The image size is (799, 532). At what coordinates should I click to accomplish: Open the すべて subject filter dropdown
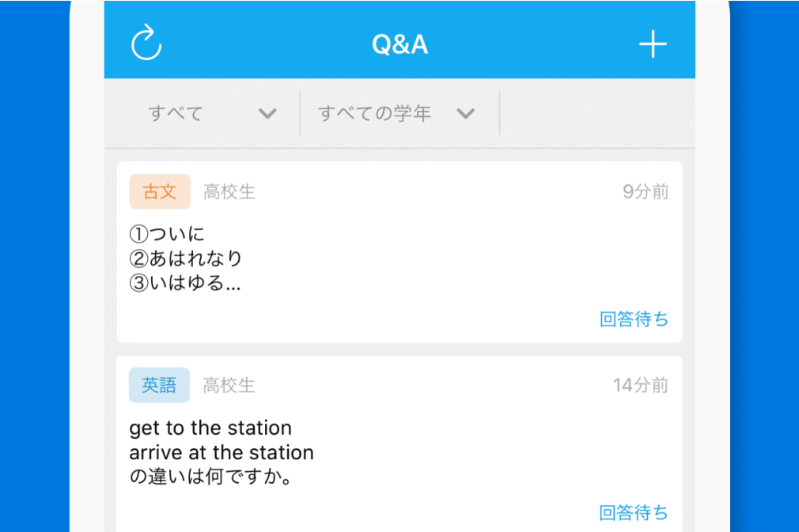176,114
